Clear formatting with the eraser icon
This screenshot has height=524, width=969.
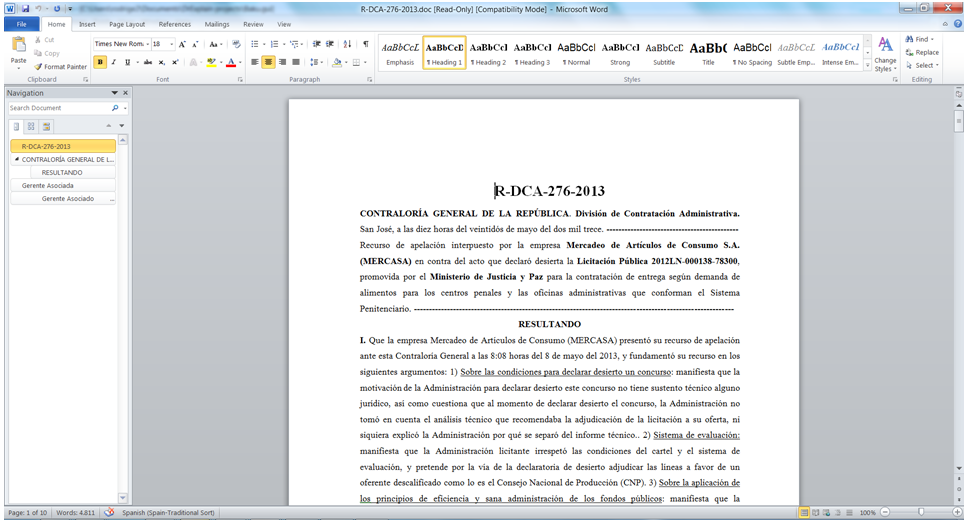tap(236, 44)
